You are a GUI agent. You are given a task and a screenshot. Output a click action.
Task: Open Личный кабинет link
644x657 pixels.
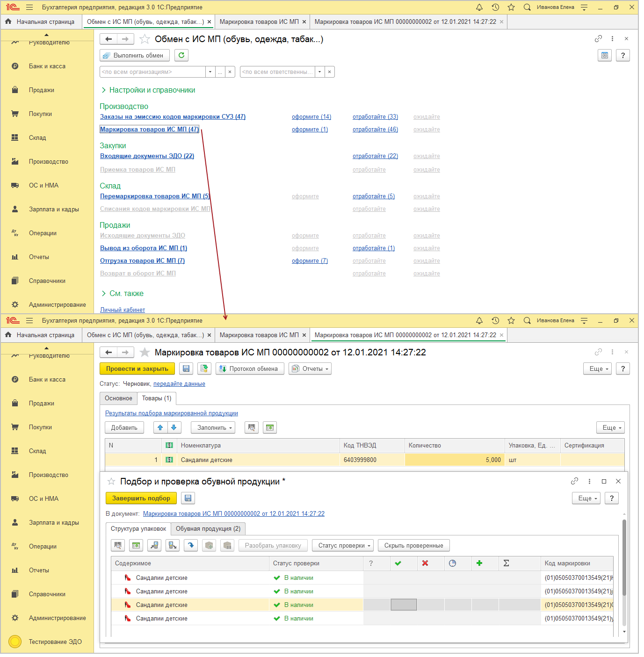point(123,310)
